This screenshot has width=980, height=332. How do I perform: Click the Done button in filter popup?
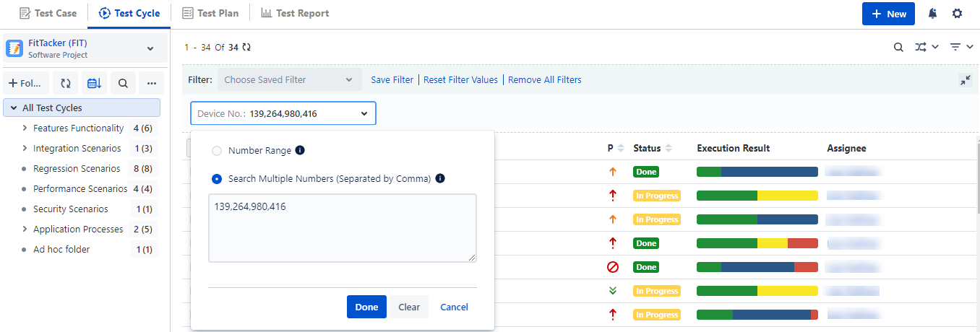pos(366,307)
